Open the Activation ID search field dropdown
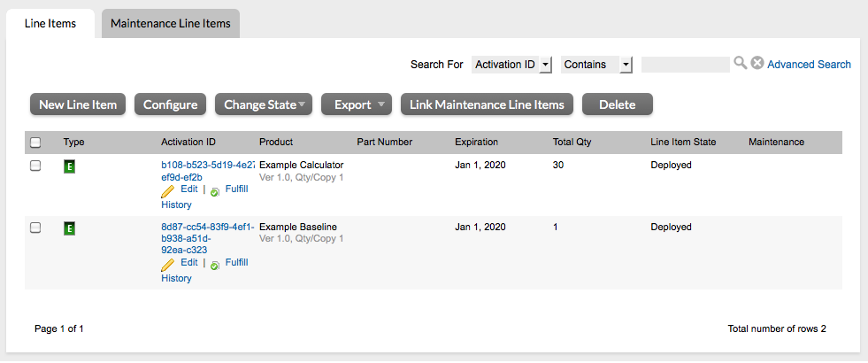 coord(511,65)
